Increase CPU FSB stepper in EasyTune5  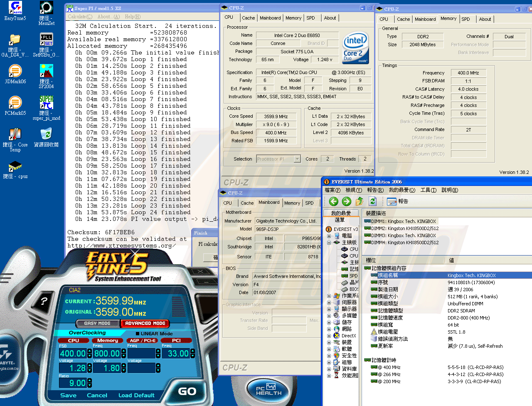pyautogui.click(x=89, y=351)
